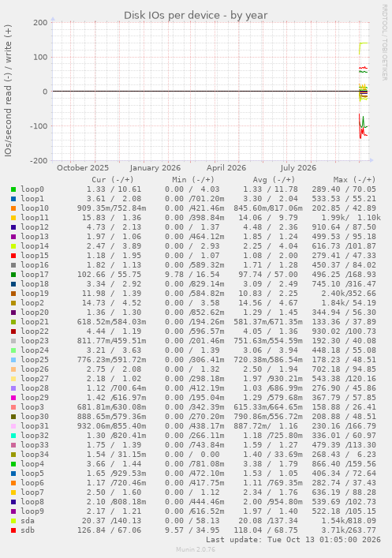Screen dimensions: 392x558
Task: Click the loop9 legend label
Action: [32, 511]
